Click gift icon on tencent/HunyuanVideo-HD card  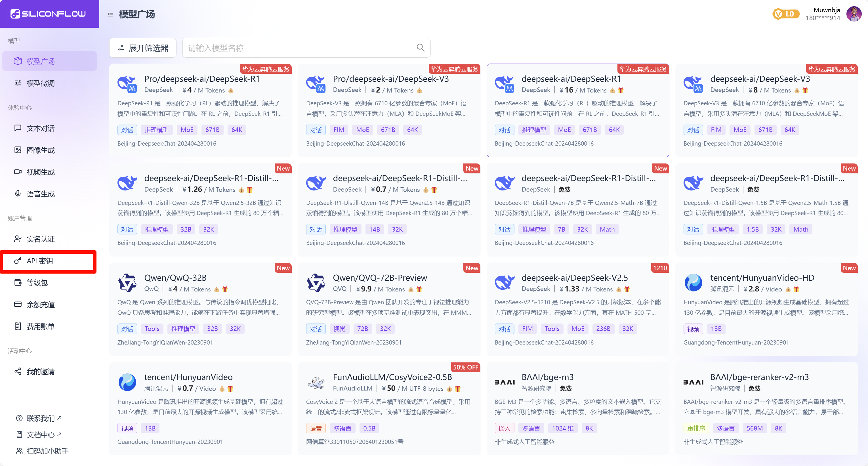click(x=796, y=289)
